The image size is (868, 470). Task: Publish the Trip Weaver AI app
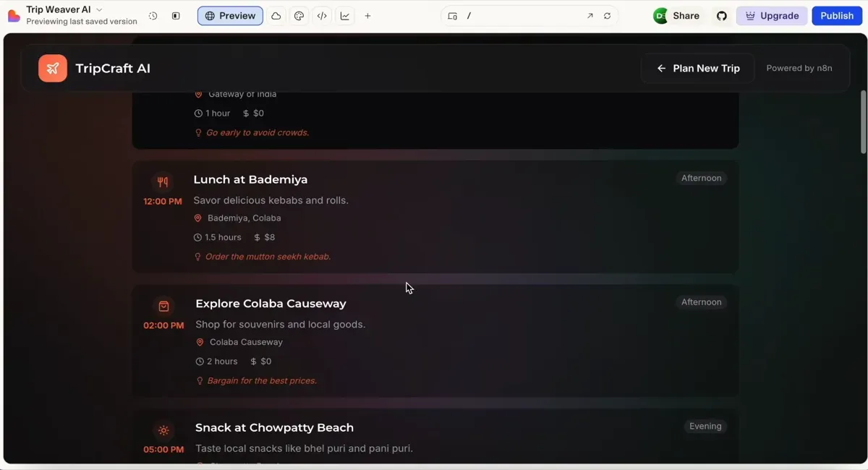coord(836,15)
